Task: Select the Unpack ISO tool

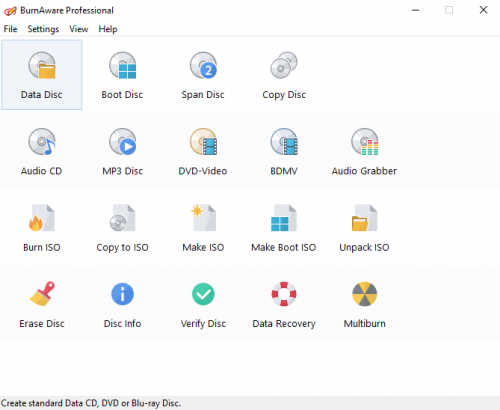Action: [x=364, y=227]
